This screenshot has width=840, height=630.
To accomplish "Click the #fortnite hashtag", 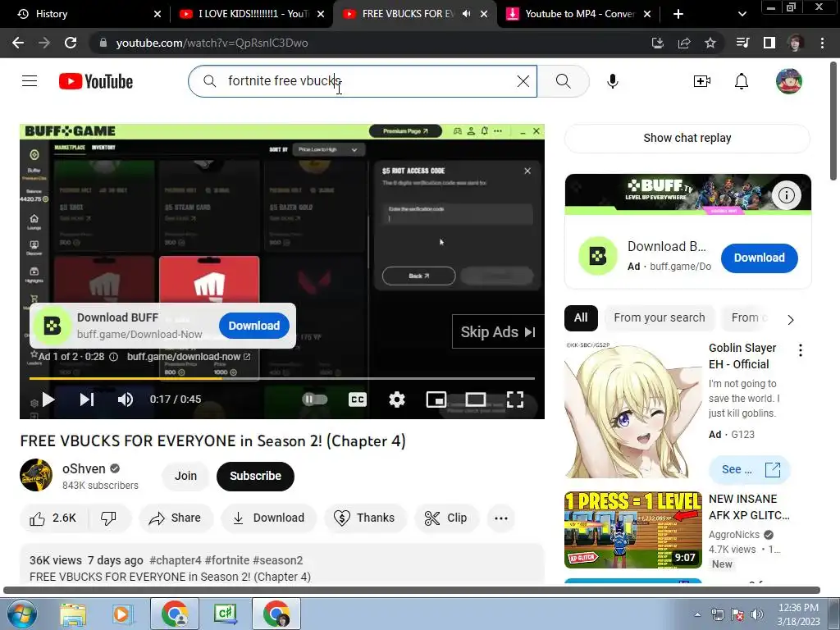I will pyautogui.click(x=227, y=560).
